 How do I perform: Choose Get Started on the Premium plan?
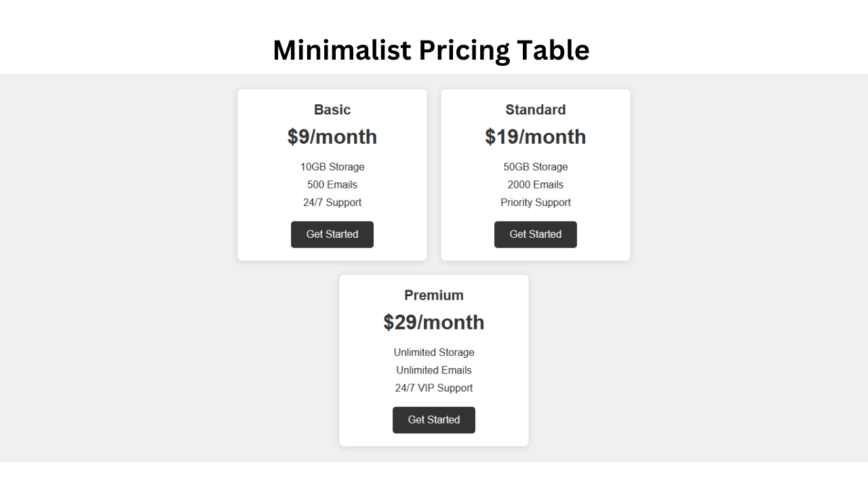434,420
